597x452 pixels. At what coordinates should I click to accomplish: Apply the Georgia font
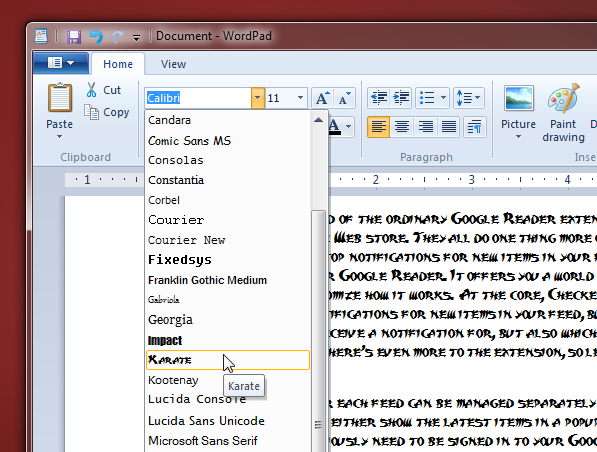(228, 320)
